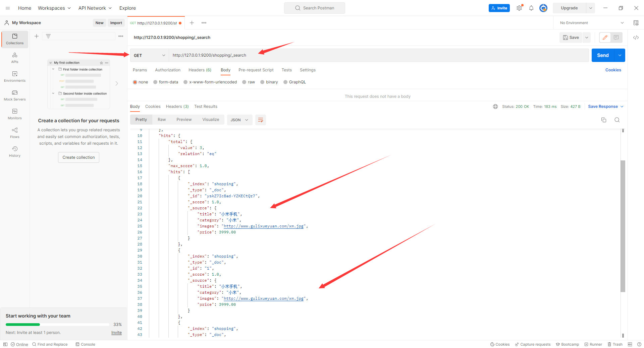
Task: Click the filter icon in collections sidebar
Action: [x=48, y=36]
